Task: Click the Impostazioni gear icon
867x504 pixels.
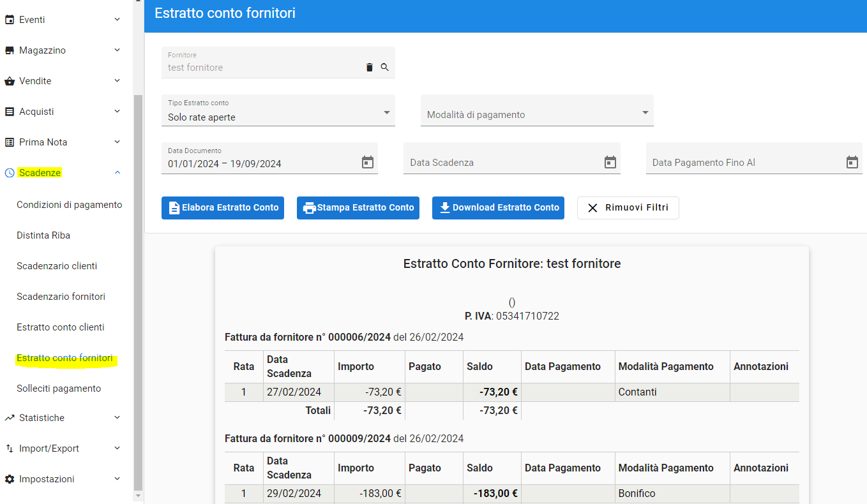Action: [10, 479]
